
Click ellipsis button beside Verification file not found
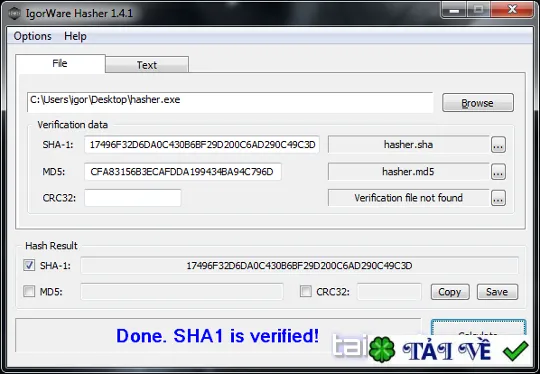coord(498,198)
